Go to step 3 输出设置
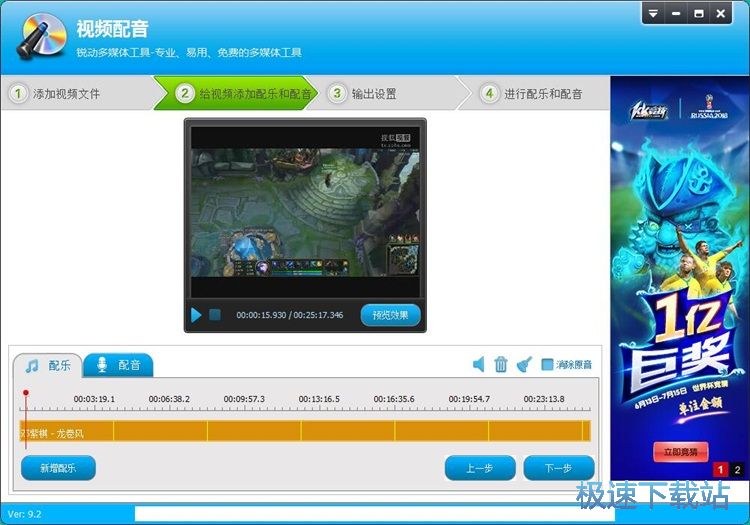Image resolution: width=750 pixels, height=525 pixels. (383, 93)
